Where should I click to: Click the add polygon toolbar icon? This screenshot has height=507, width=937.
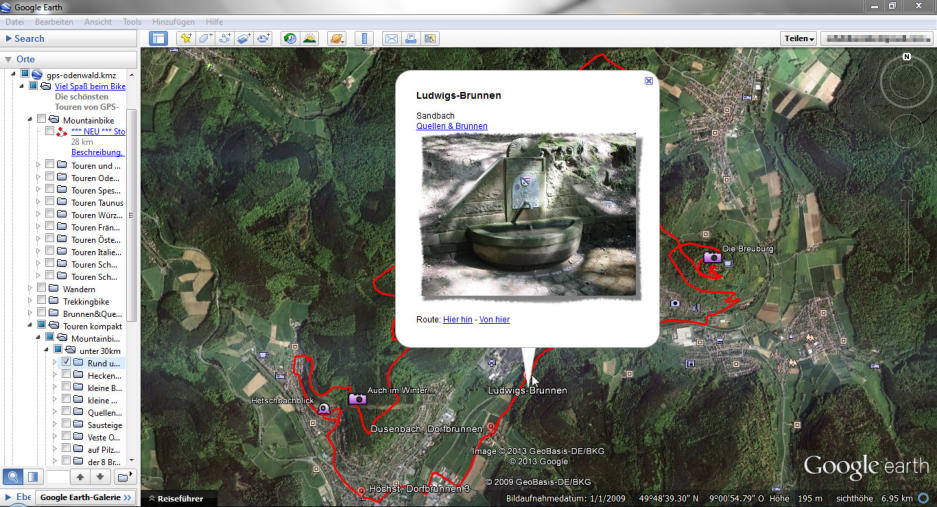[x=204, y=38]
